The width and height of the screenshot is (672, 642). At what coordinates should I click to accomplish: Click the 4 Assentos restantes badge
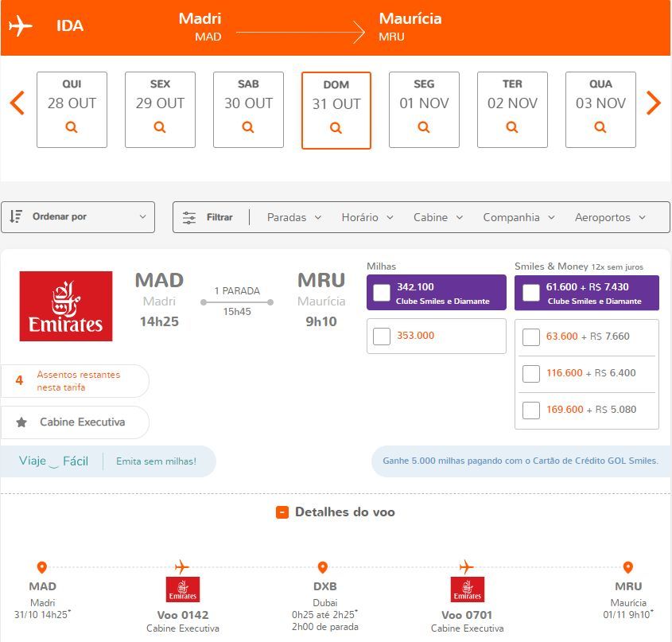[75, 381]
